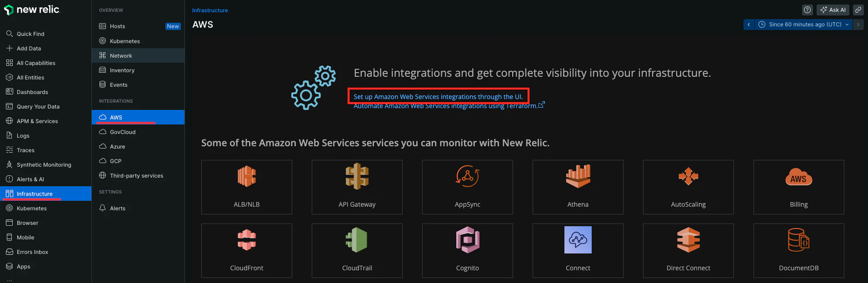Select the CloudFront card
The image size is (868, 283).
click(247, 251)
